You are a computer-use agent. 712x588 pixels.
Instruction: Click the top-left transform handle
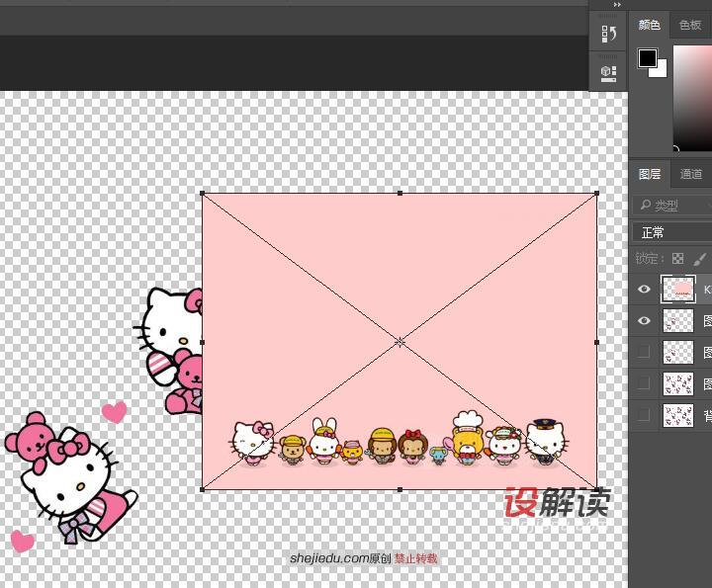(203, 194)
